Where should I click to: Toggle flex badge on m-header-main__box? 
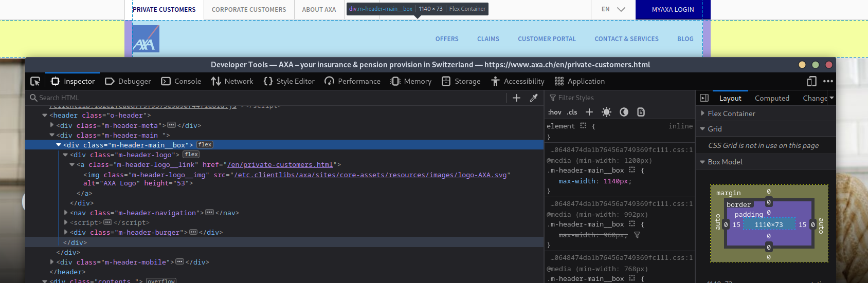click(x=205, y=145)
